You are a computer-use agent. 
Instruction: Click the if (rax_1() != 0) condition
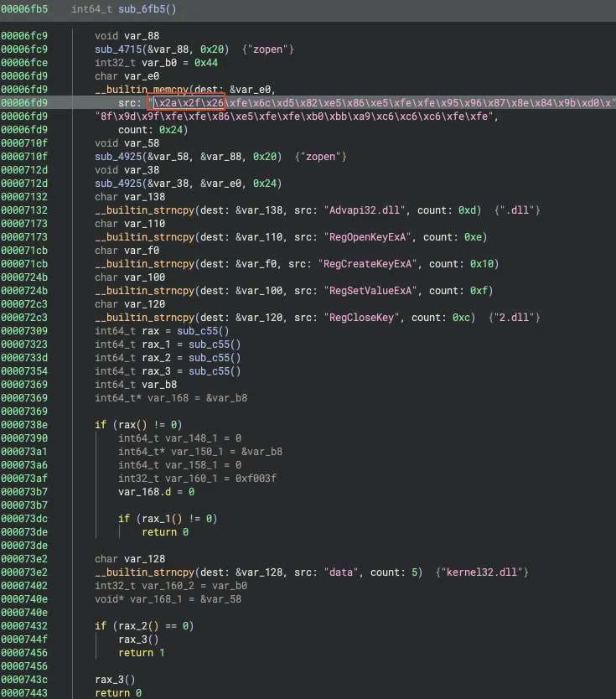point(168,519)
